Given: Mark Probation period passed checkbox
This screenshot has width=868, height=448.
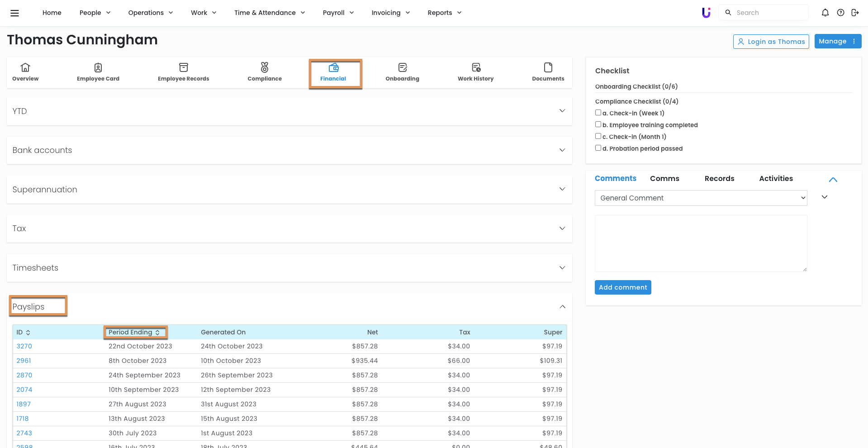Looking at the screenshot, I should (x=598, y=148).
